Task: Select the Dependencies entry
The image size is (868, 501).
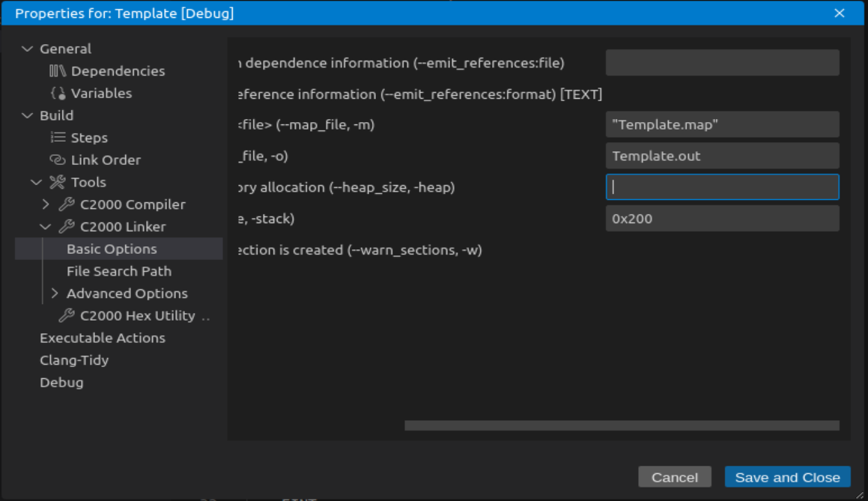Action: coord(119,71)
